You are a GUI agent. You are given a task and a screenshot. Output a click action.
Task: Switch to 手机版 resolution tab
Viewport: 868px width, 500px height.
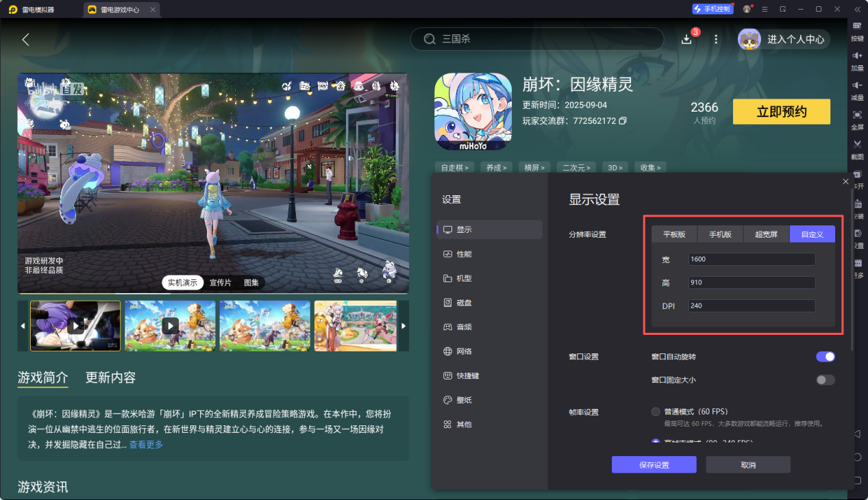coord(720,234)
